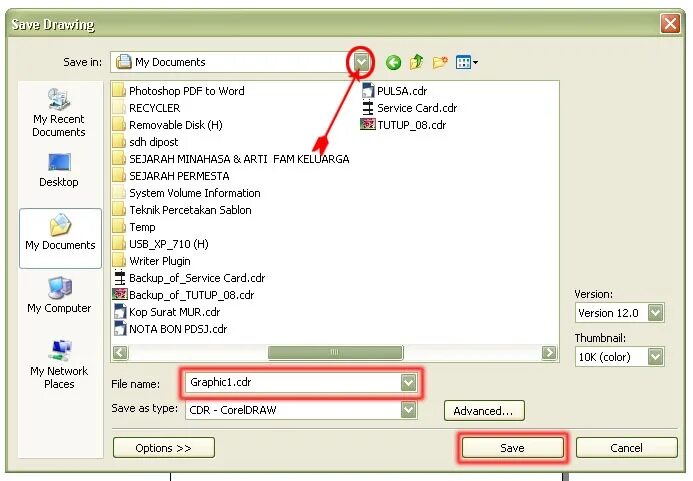Close the Save Drawing dialog
This screenshot has width=693, height=481.
[670, 23]
